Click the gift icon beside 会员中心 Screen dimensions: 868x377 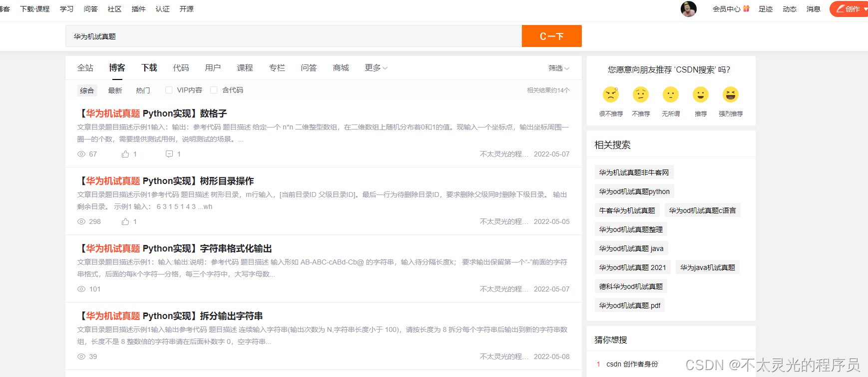point(746,8)
